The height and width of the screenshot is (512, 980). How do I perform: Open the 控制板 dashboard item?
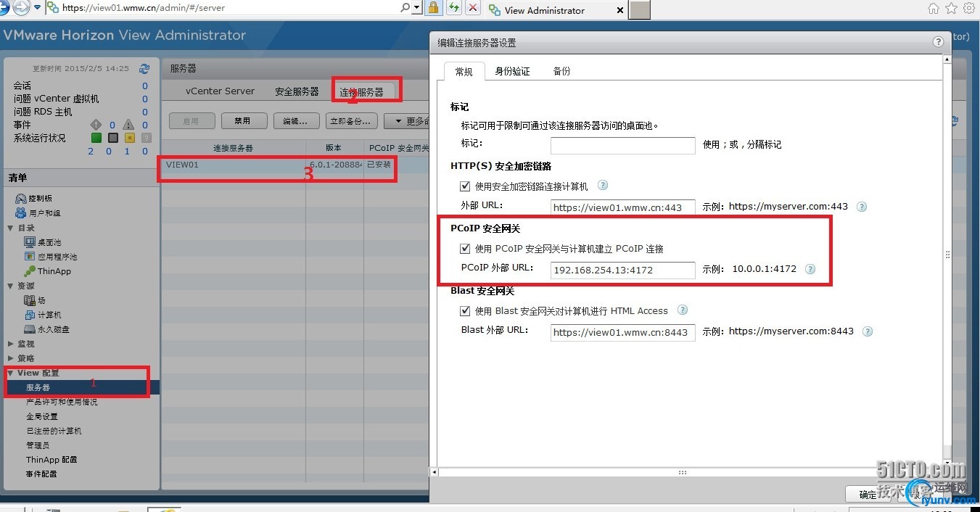33,199
